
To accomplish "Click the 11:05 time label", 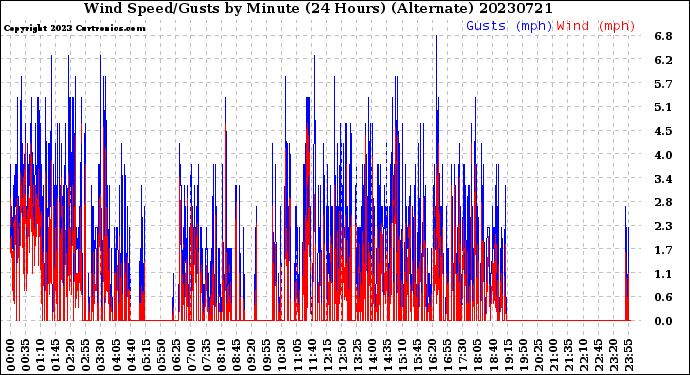I will (297, 355).
